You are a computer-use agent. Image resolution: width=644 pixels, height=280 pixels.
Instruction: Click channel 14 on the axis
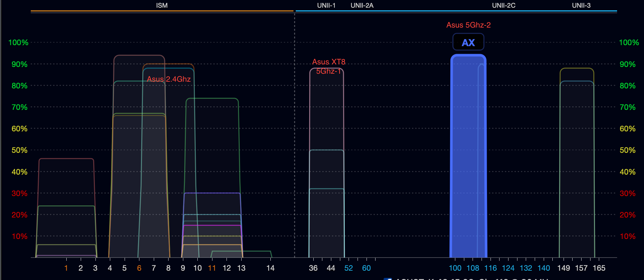coord(270,268)
